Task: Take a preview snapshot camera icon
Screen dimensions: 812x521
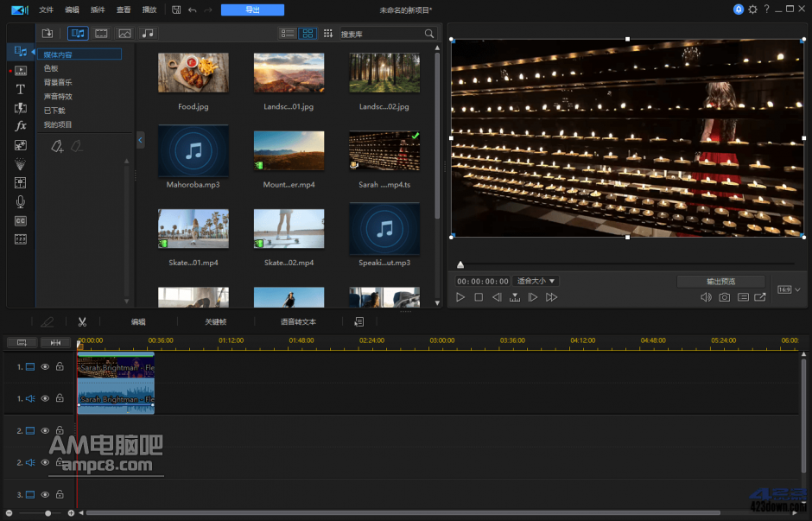Action: click(x=725, y=297)
